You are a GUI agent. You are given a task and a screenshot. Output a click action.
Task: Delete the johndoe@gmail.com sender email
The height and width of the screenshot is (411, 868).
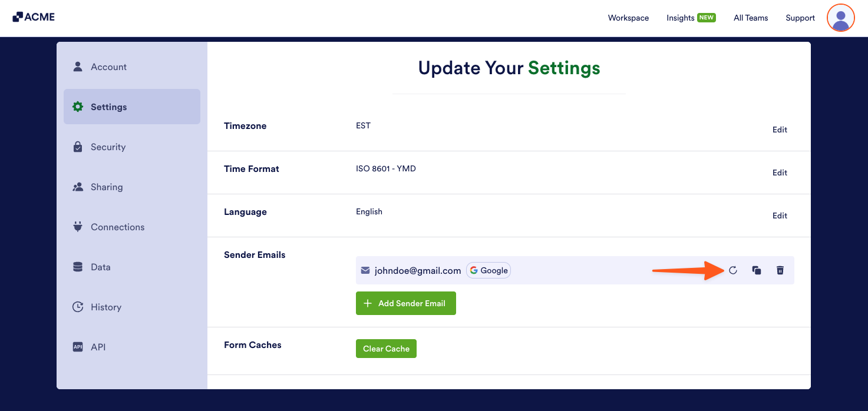(x=780, y=270)
